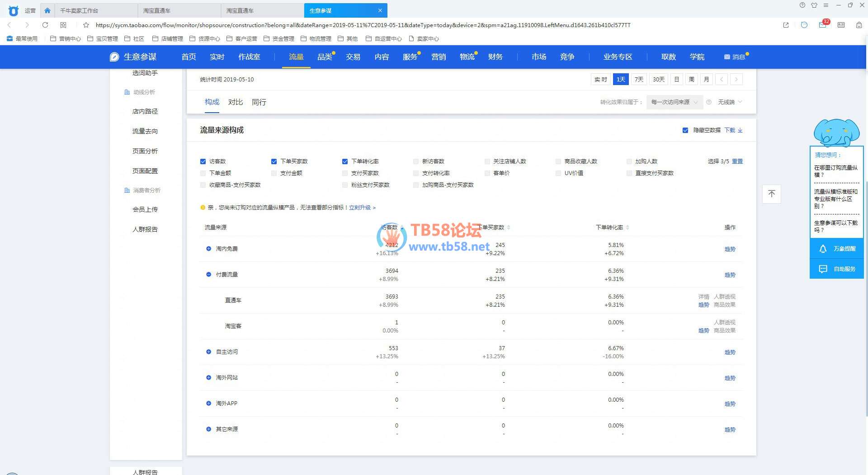Viewport: 868px width, 475px height.
Task: Click the 生意参谋 logo icon
Action: tap(114, 57)
